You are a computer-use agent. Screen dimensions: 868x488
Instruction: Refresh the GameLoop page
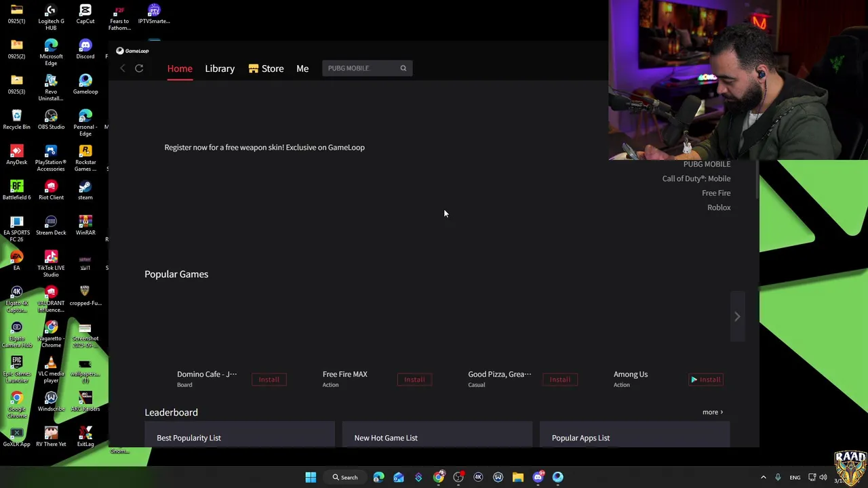(x=139, y=68)
